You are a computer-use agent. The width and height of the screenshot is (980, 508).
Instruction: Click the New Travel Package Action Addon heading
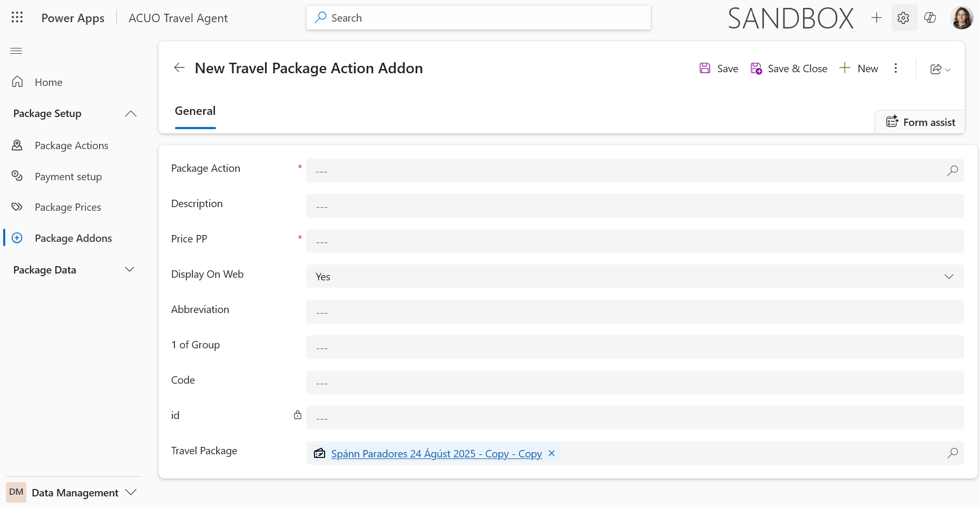pyautogui.click(x=309, y=68)
